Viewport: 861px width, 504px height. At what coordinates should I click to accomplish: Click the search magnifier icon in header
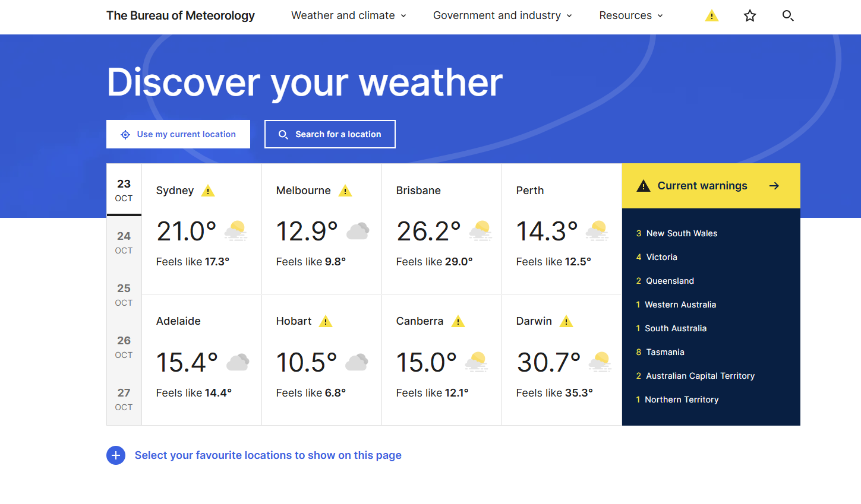788,16
